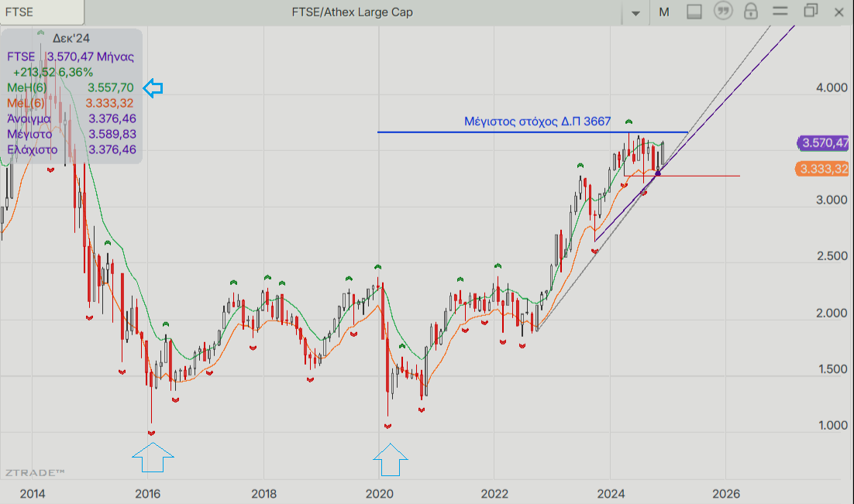Click the purple 3.570,47 price tag
Image resolution: width=854 pixels, height=504 pixels.
click(x=825, y=142)
